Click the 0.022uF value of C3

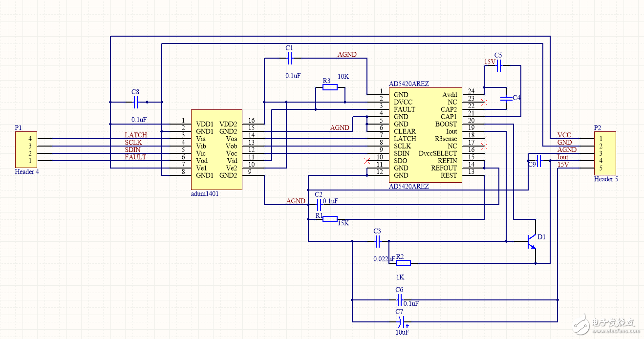[384, 259]
